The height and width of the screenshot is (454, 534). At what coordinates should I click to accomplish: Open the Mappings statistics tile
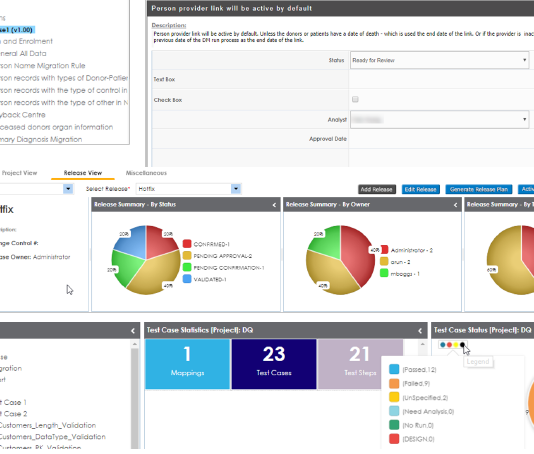pyautogui.click(x=187, y=364)
